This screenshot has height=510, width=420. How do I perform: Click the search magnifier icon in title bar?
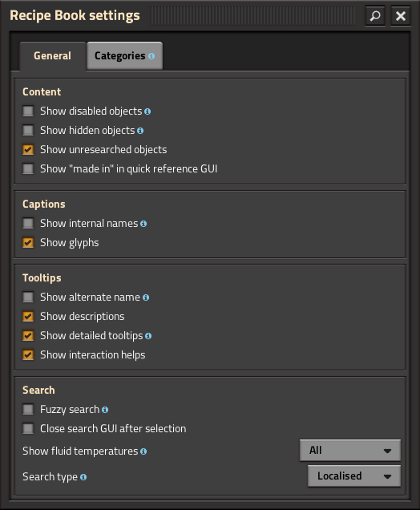[375, 15]
